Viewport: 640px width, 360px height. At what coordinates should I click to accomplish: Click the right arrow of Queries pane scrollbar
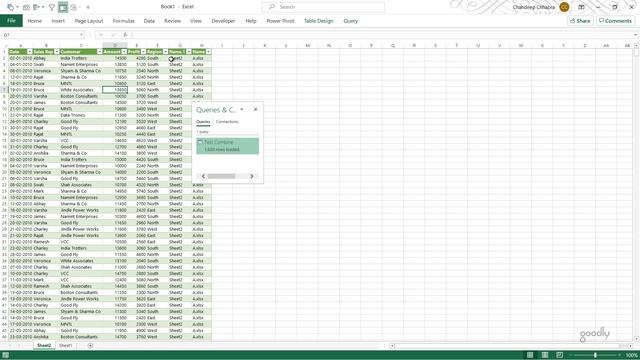pos(252,176)
